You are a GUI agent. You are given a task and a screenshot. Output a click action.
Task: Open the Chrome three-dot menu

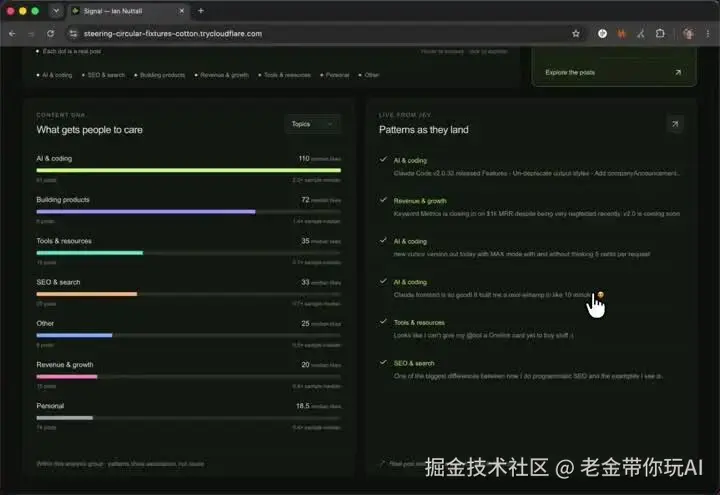pyautogui.click(x=708, y=34)
